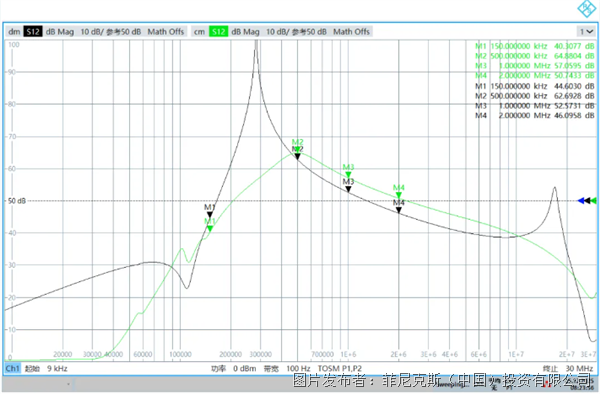Click the green S12 parameter of cm trace
The image size is (600, 394).
click(x=218, y=32)
